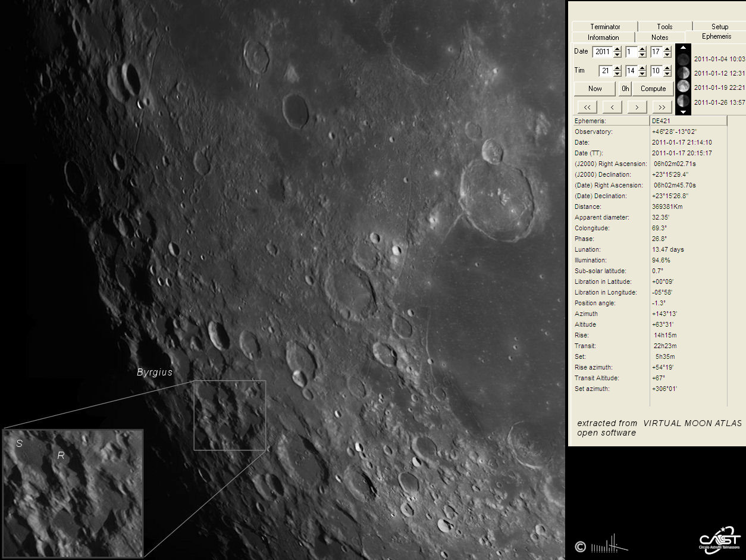This screenshot has width=746, height=560.
Task: Open the Terminator tab
Action: (605, 26)
